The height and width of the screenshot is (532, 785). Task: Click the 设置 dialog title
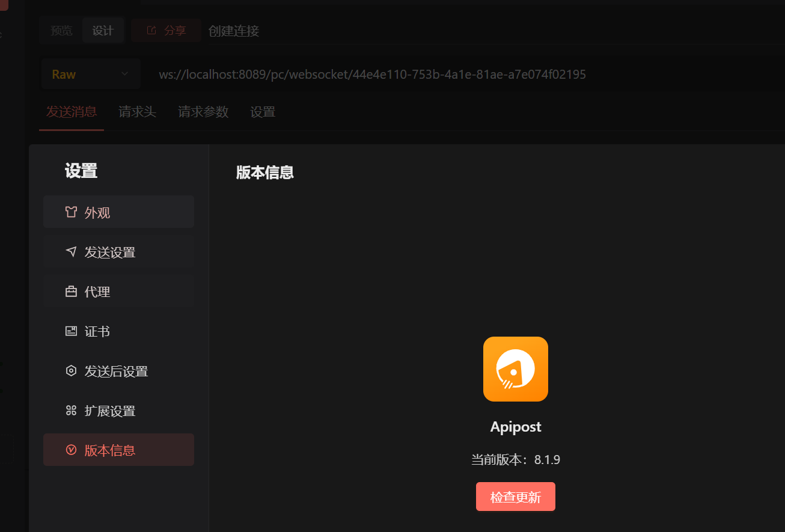click(81, 171)
